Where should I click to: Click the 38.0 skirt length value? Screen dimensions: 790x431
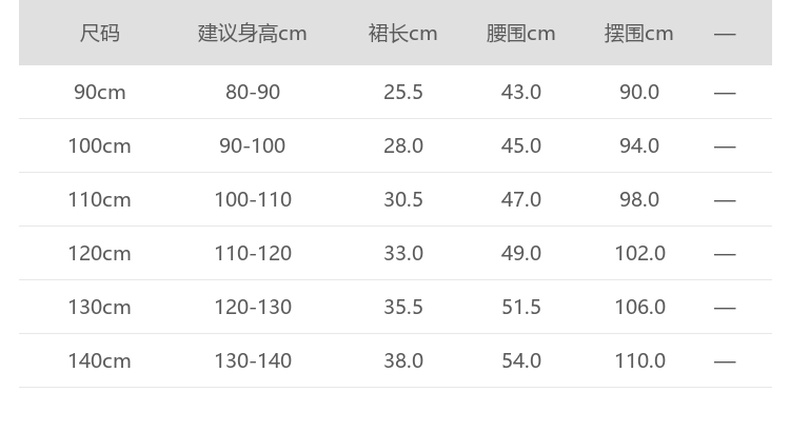click(403, 361)
